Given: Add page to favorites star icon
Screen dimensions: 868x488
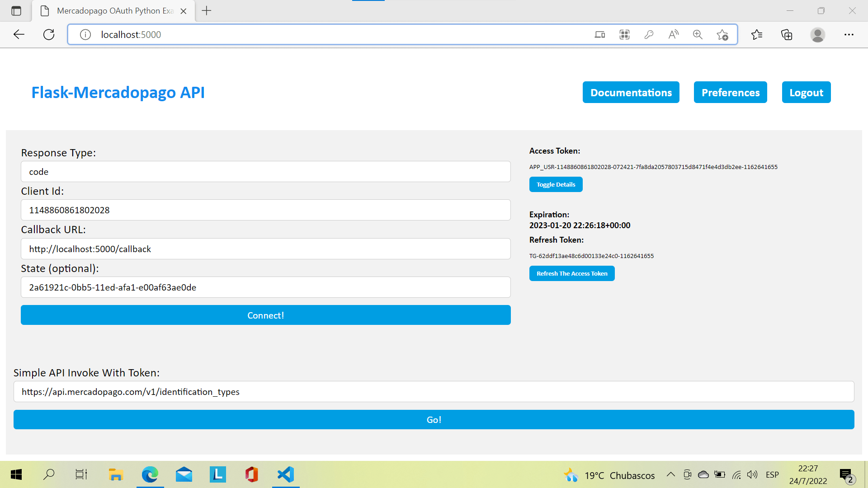Looking at the screenshot, I should tap(722, 35).
